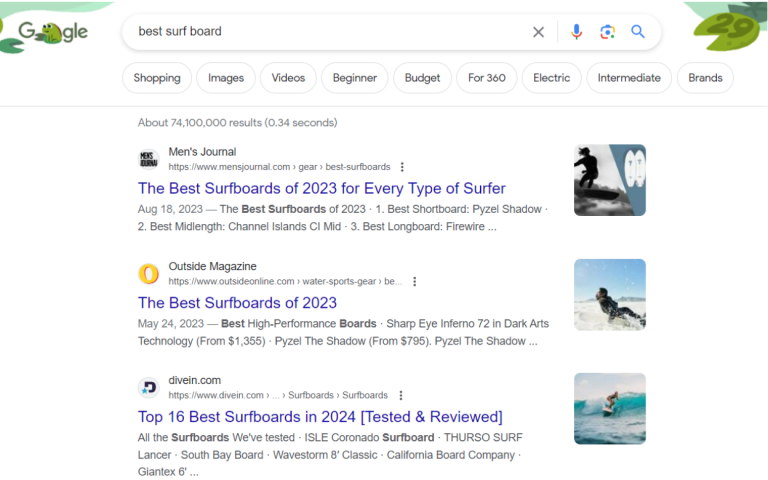Open Men's Journal favicon
Viewport: 768px width, 480px height.
(x=148, y=159)
